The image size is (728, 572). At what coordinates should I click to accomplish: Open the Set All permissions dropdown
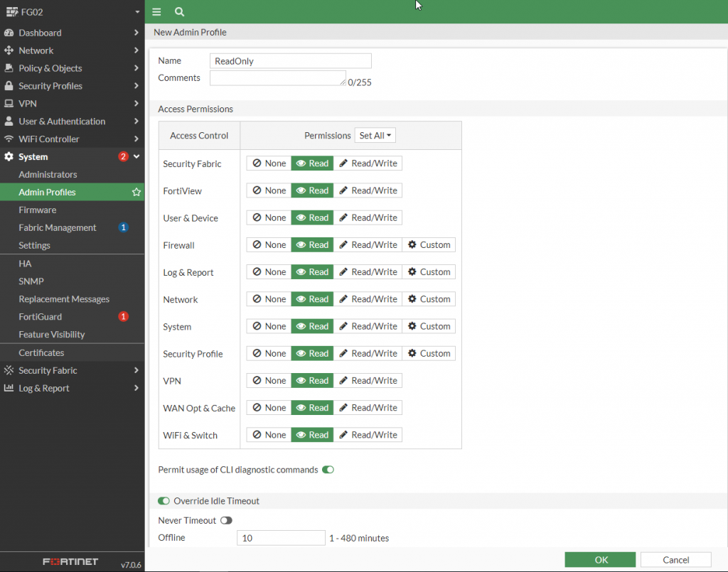[x=375, y=136]
